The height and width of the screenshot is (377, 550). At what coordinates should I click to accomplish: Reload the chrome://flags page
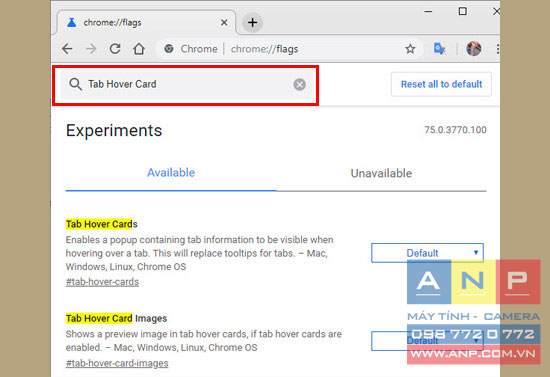point(115,49)
